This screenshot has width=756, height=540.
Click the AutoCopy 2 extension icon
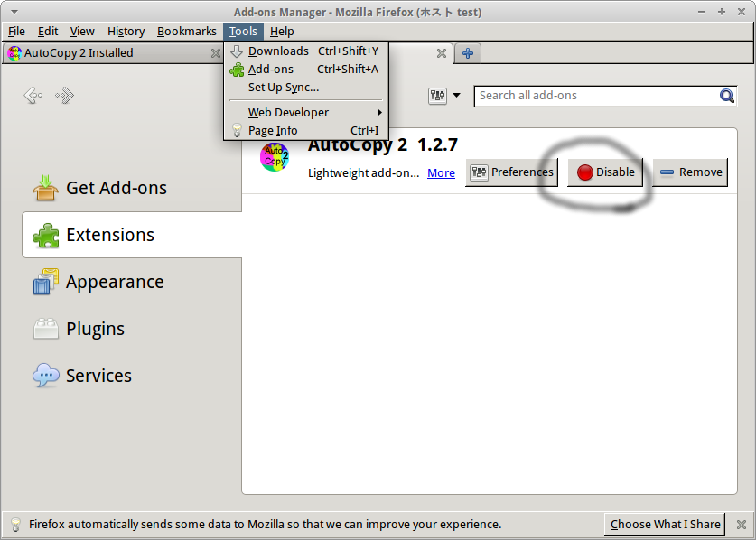coord(275,157)
